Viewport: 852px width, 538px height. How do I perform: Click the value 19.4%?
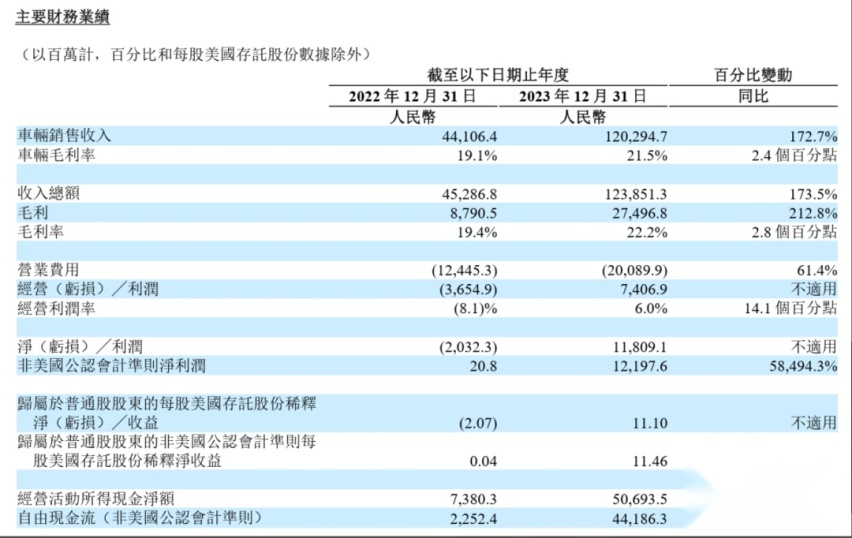[x=477, y=233]
